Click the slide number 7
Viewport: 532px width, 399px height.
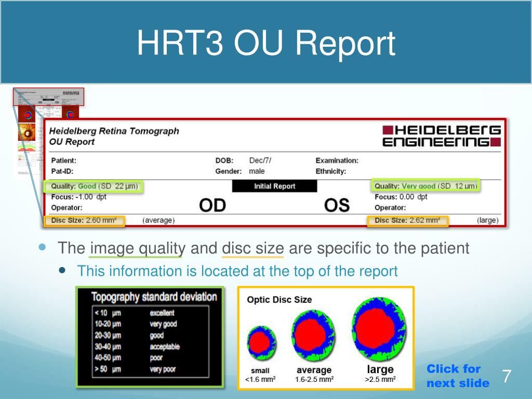pos(507,376)
